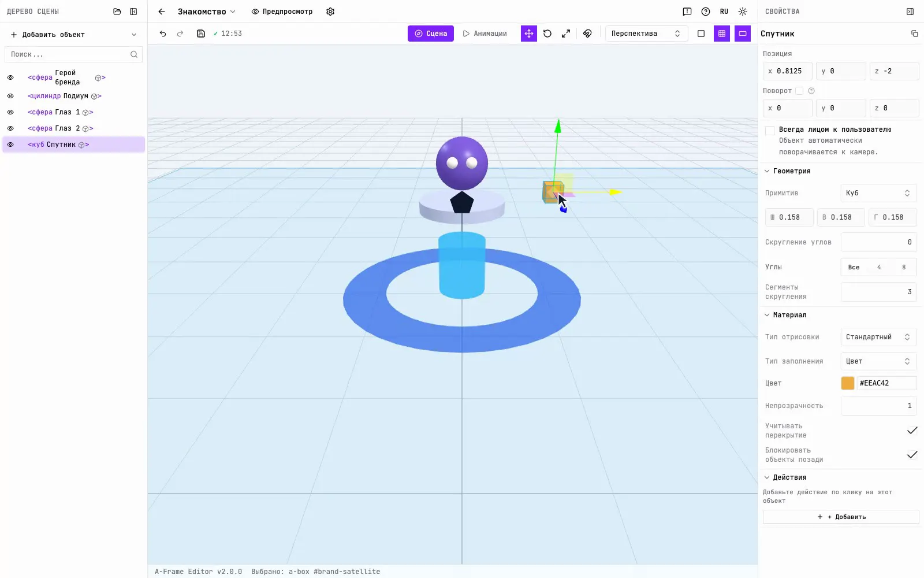Click the Скругление углов value field

point(878,242)
